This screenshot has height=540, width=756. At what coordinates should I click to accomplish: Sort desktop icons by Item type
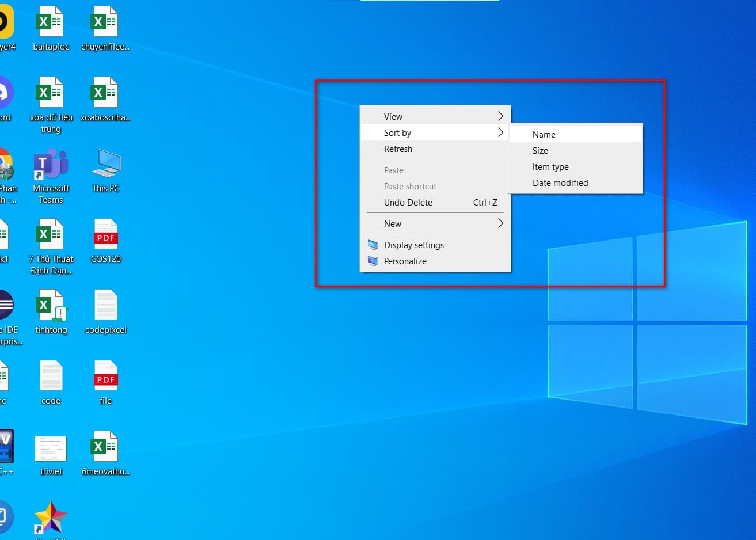click(x=575, y=166)
